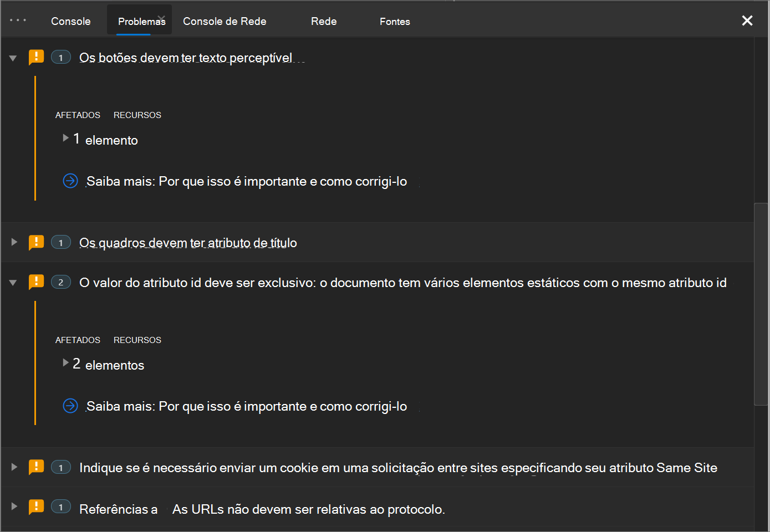This screenshot has height=532, width=770.
Task: Click count badge of the Referências issue
Action: (x=61, y=507)
